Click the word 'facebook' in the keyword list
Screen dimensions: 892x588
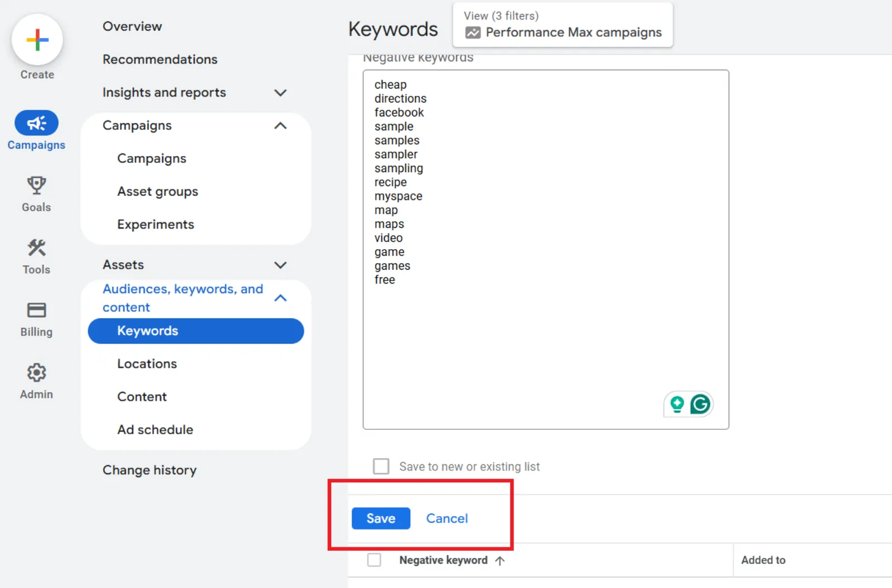[399, 113]
